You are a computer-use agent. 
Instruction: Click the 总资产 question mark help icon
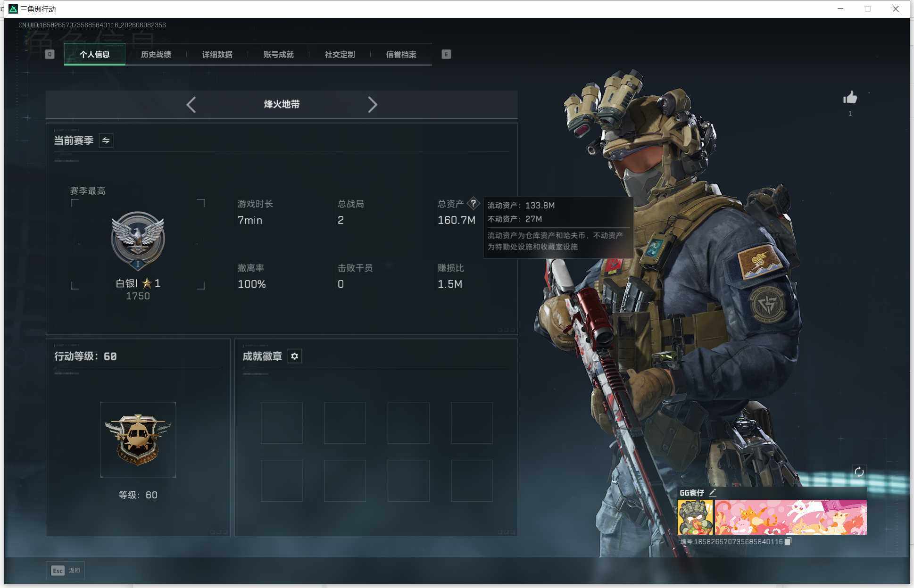coord(473,204)
